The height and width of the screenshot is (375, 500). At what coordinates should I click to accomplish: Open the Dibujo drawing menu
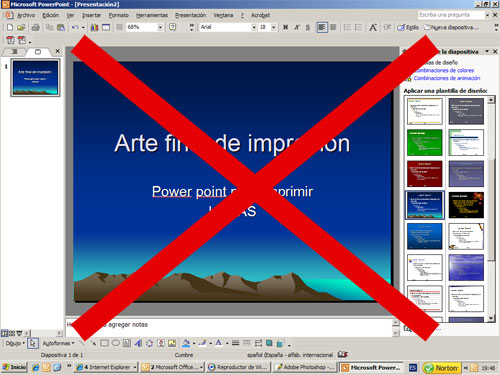pos(15,343)
